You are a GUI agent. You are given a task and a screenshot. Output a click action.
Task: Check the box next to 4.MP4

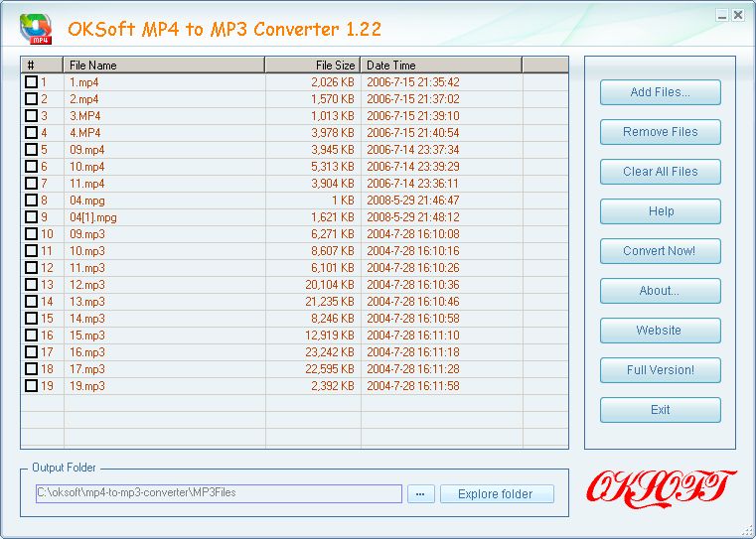click(32, 132)
